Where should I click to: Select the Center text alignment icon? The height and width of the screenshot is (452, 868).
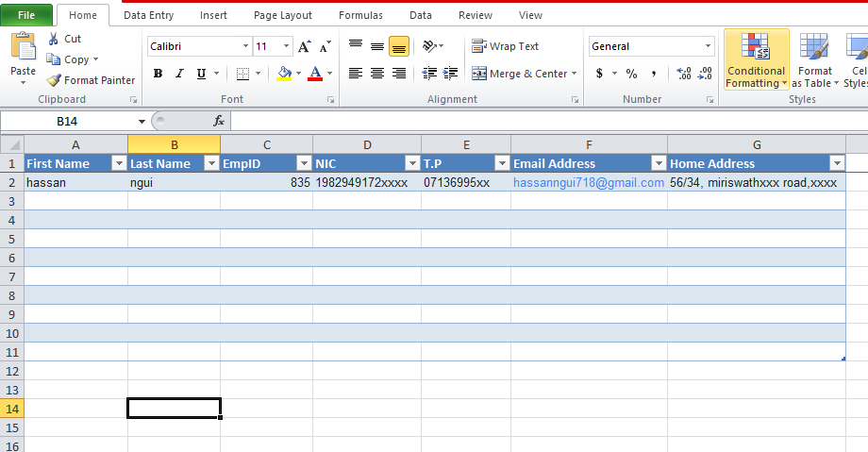(x=377, y=74)
